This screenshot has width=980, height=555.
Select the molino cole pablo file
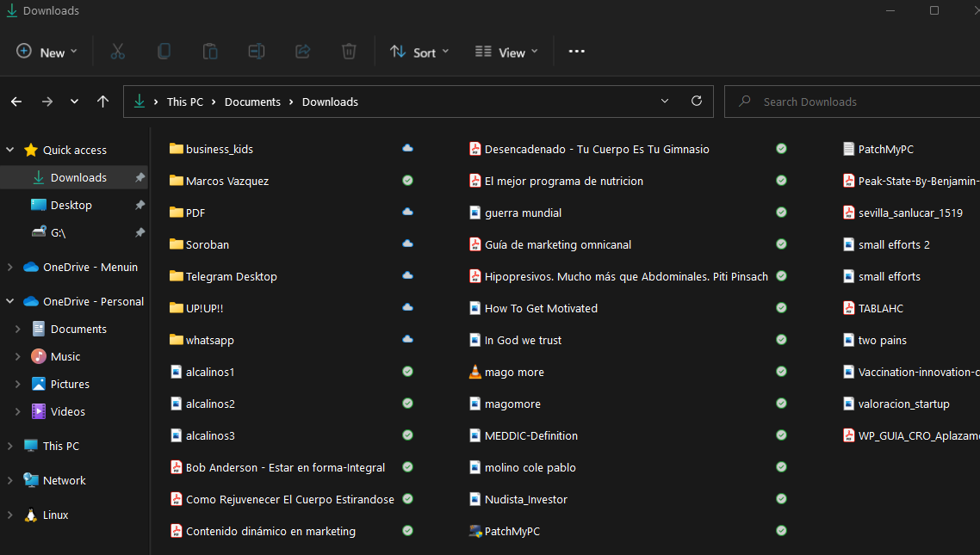523,467
